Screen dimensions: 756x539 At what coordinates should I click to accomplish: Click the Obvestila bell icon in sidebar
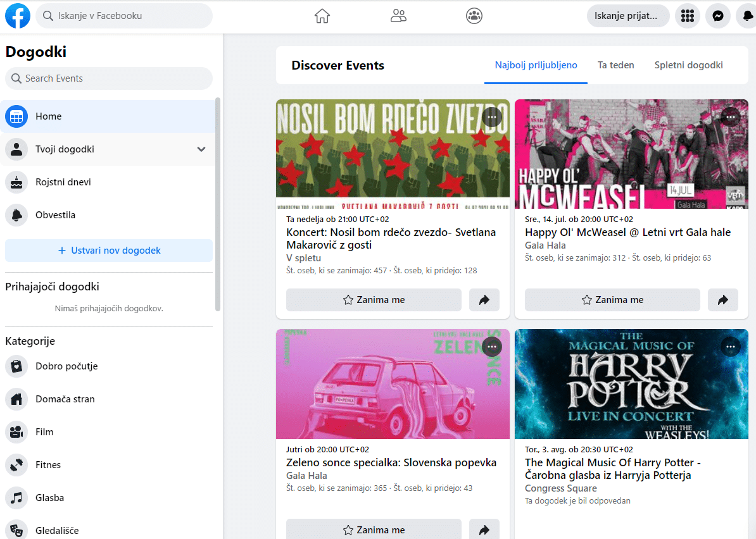click(x=16, y=215)
